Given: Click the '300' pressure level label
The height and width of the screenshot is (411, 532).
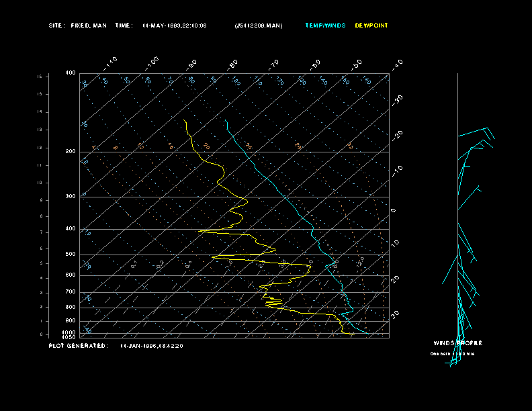Looking at the screenshot, I should coord(71,196).
